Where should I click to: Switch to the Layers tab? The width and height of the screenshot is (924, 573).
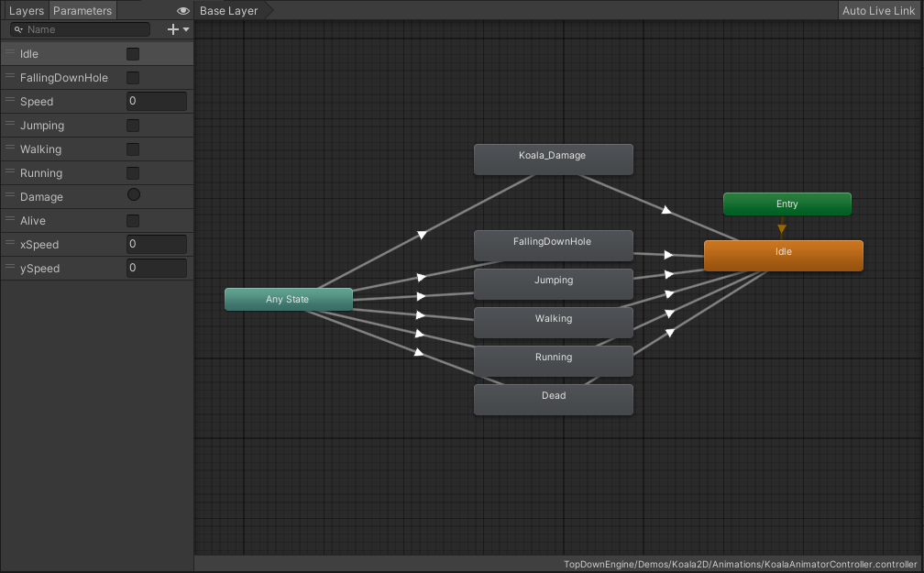click(x=26, y=11)
